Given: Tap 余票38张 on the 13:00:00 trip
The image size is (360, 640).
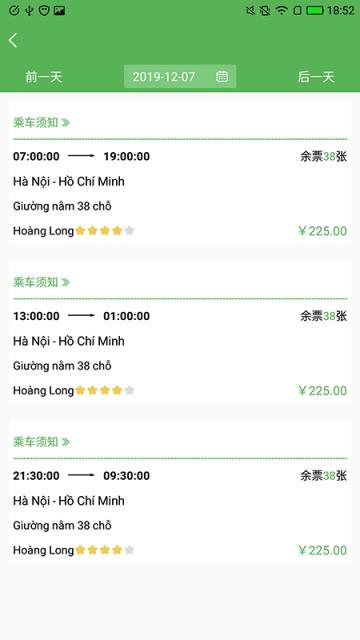Looking at the screenshot, I should tap(324, 316).
